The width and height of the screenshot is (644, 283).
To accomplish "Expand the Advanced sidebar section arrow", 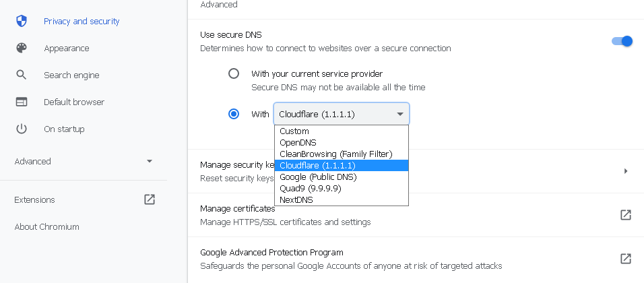I will (x=150, y=162).
